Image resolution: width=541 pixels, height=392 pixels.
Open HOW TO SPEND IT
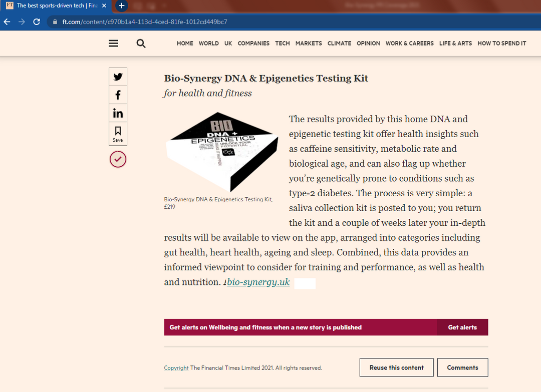click(501, 44)
